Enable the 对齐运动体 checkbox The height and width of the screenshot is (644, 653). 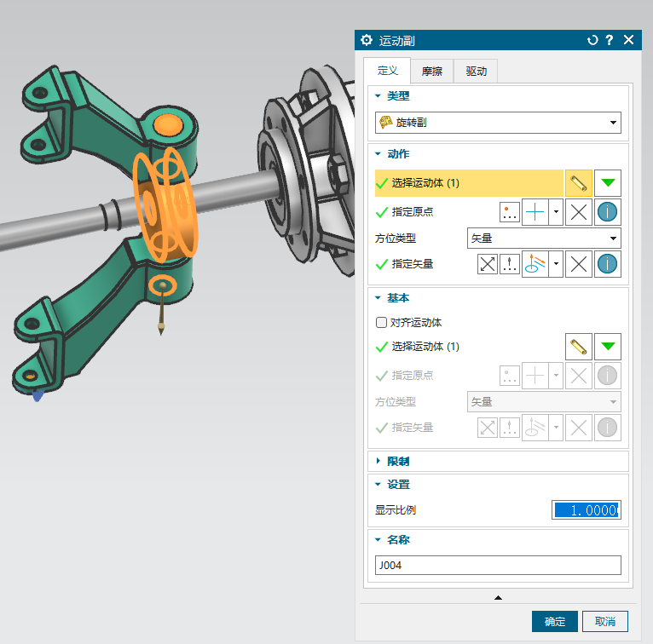[382, 323]
